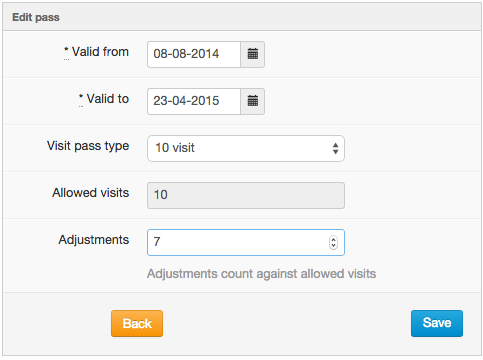Click the Edit pass panel header
Viewport: 483px width, 360px height.
tap(242, 17)
